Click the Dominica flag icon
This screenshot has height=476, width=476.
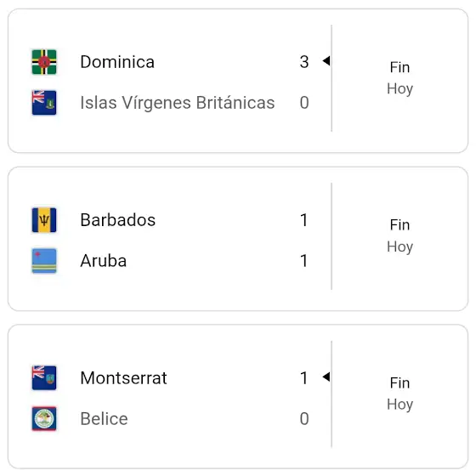44,62
